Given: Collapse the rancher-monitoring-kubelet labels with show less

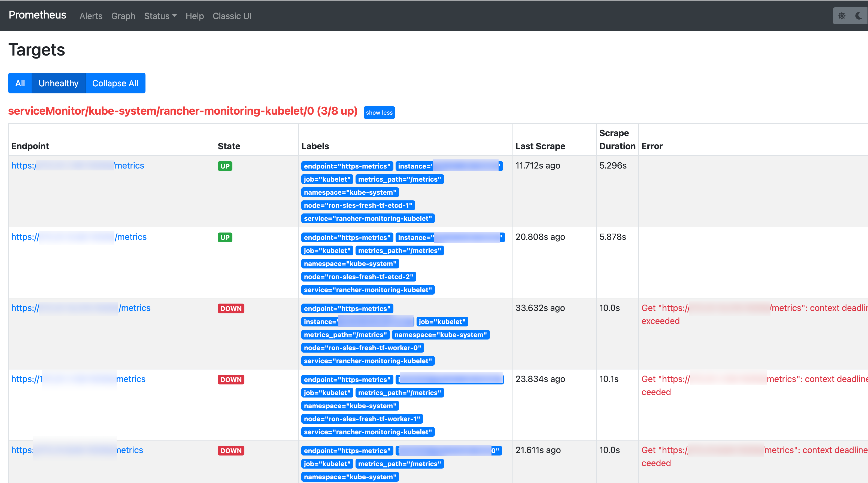Looking at the screenshot, I should pos(379,112).
